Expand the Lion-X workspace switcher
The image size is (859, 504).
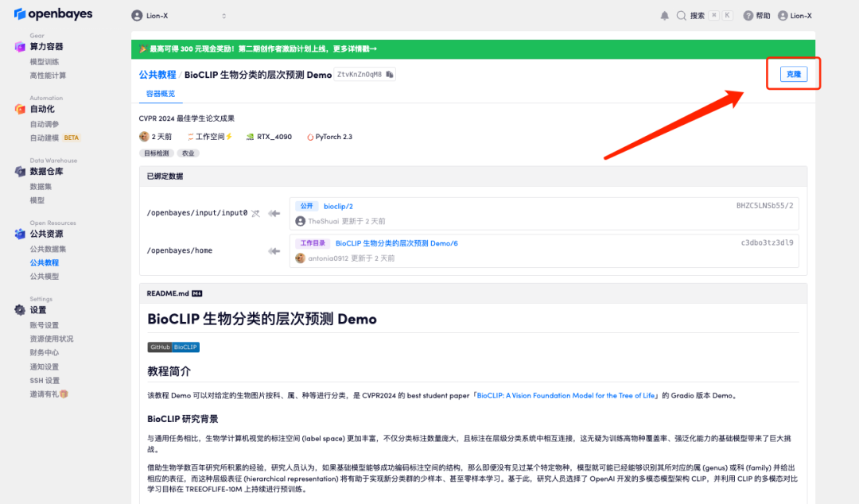pos(223,16)
